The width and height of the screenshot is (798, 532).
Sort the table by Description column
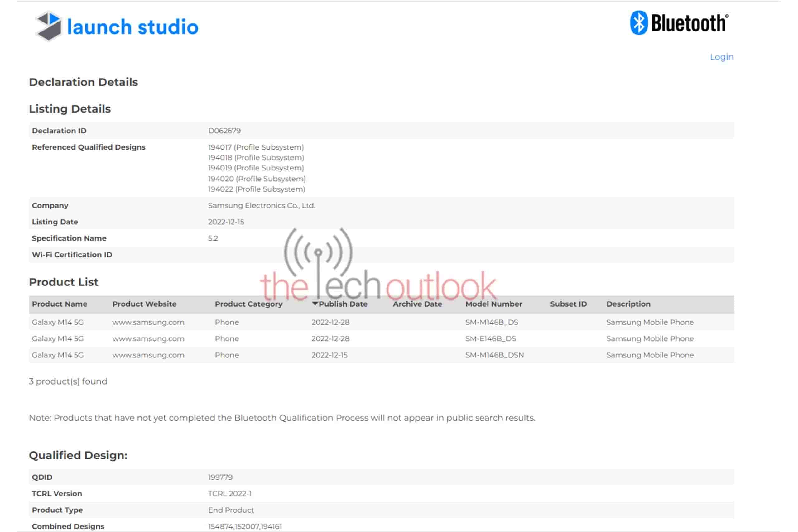(629, 304)
